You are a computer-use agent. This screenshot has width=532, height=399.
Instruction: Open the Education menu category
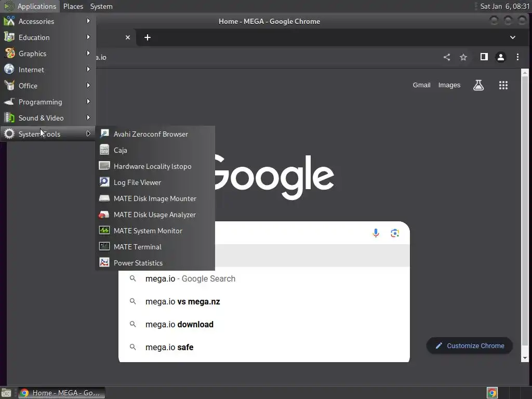click(x=48, y=37)
